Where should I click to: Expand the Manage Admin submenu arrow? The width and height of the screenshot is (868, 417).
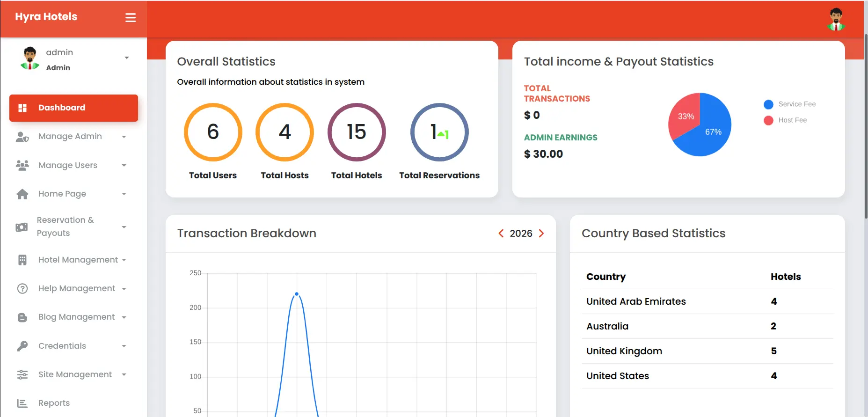pos(124,137)
